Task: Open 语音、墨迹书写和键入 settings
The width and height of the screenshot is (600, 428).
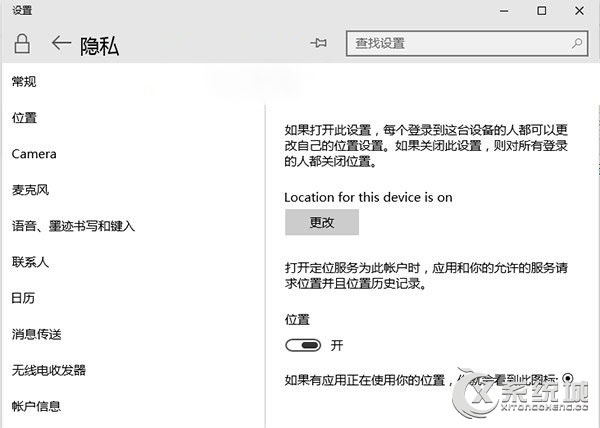Action: pyautogui.click(x=73, y=226)
